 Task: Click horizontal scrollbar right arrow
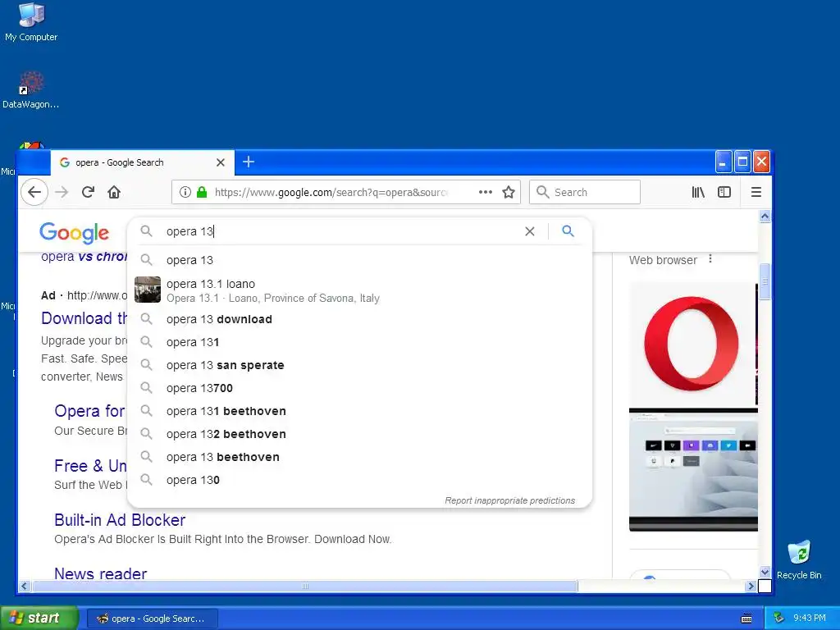[x=751, y=586]
